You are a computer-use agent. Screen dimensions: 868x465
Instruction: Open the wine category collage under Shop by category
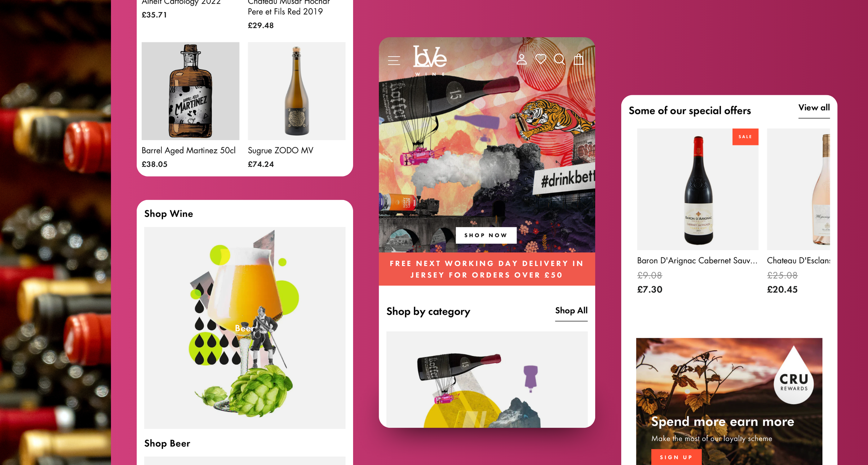[487, 379]
